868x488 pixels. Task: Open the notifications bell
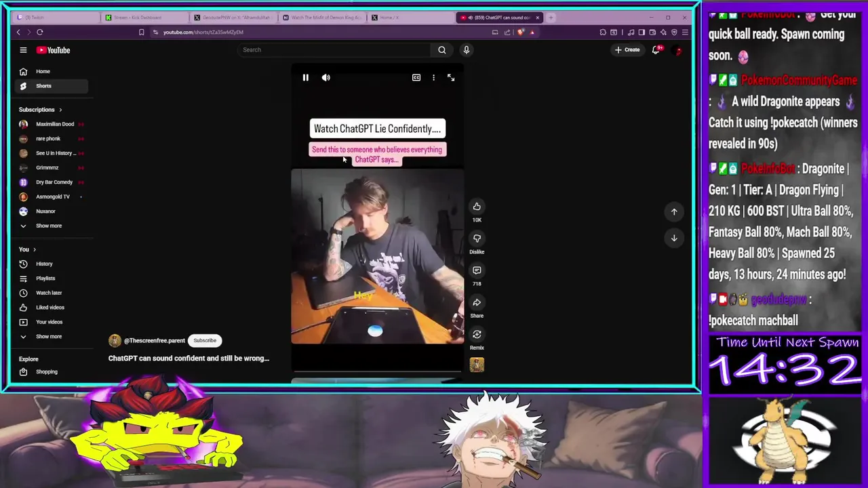[656, 49]
